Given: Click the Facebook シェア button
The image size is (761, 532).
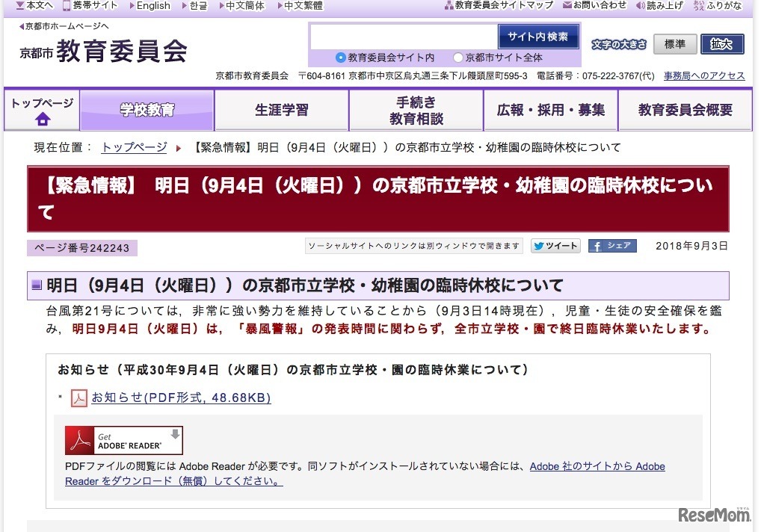Looking at the screenshot, I should tap(612, 245).
